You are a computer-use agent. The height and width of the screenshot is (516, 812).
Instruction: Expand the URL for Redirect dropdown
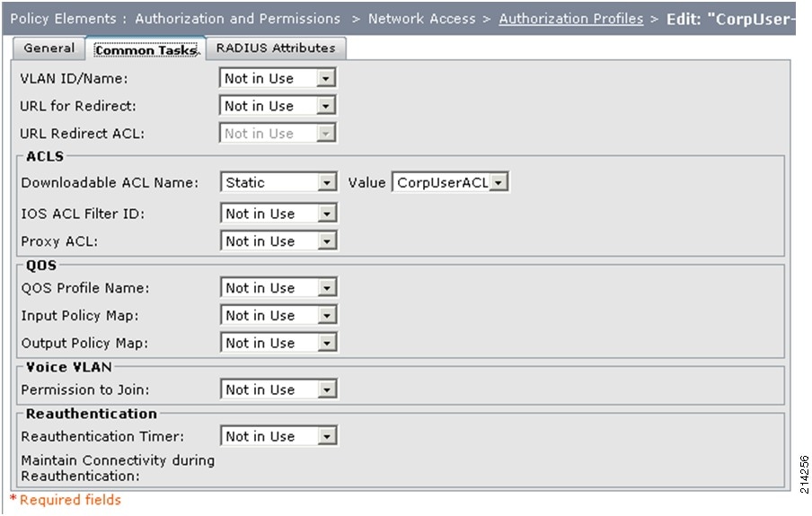pyautogui.click(x=278, y=106)
